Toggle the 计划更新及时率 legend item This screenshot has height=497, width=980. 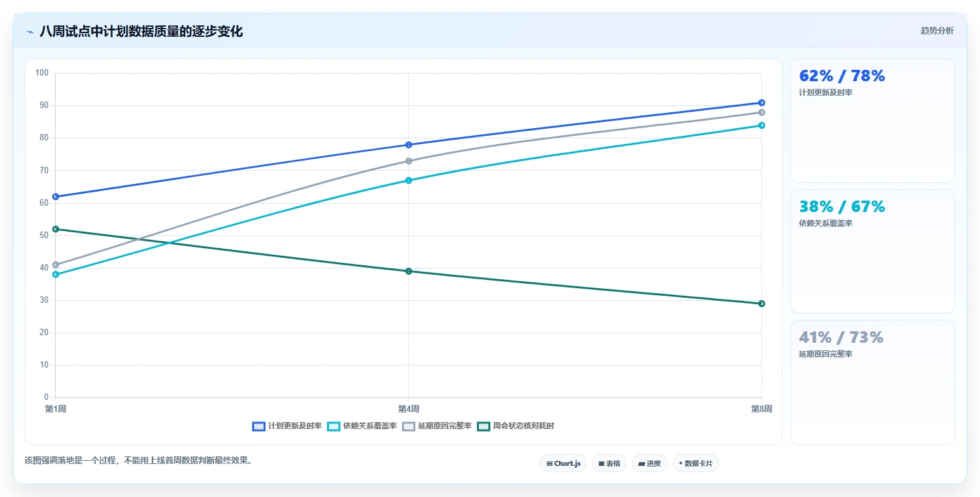click(x=287, y=427)
